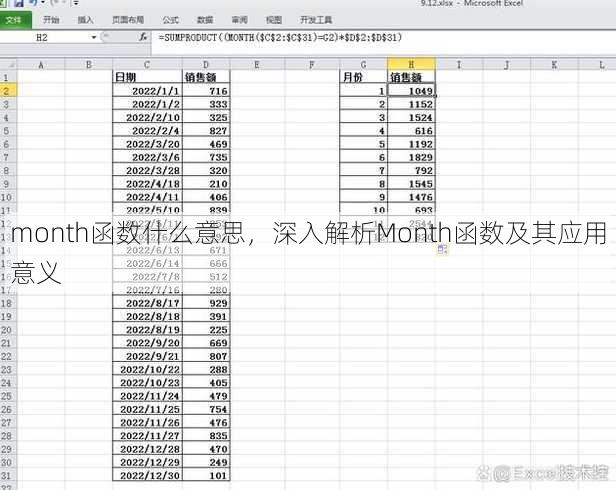Viewport: 616px width, 490px height.
Task: Select row 1 header
Action: pos(8,77)
